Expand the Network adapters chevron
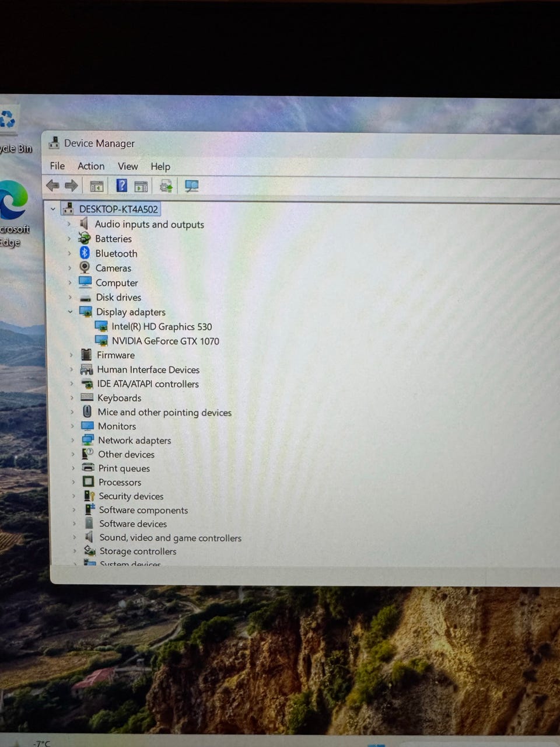 [73, 440]
